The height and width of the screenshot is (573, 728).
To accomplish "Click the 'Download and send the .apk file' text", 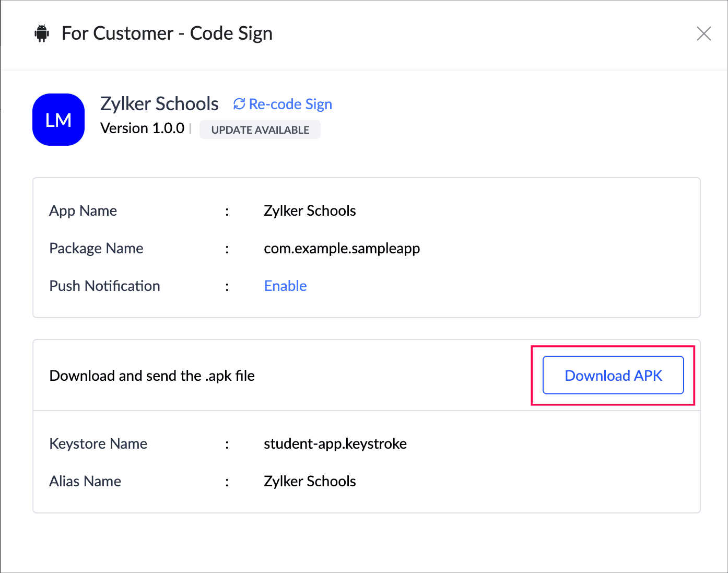I will pos(152,376).
